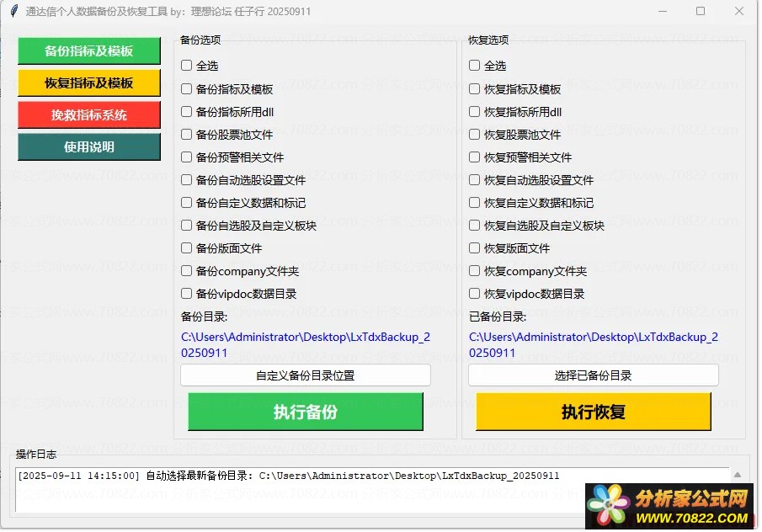The width and height of the screenshot is (762, 532).
Task: Select the 恢复预警相关文件 checkbox
Action: (x=475, y=157)
